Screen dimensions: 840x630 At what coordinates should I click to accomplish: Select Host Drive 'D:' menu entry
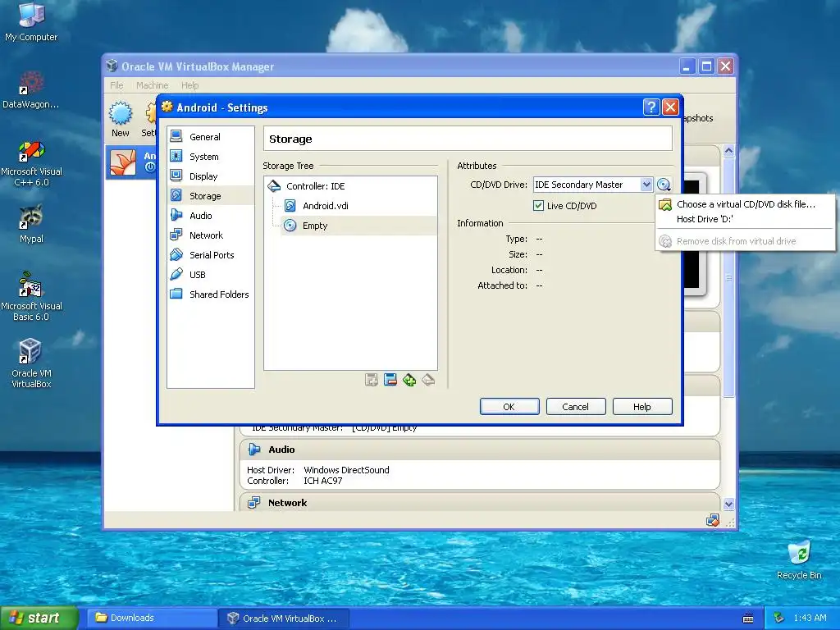[x=745, y=219]
